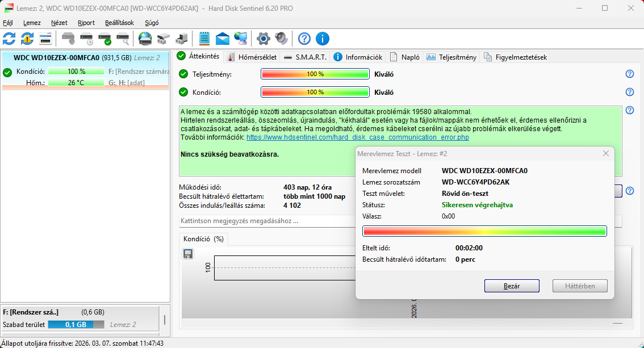Click green check icon beside Teljesítmény label
This screenshot has width=644, height=348.
[183, 74]
